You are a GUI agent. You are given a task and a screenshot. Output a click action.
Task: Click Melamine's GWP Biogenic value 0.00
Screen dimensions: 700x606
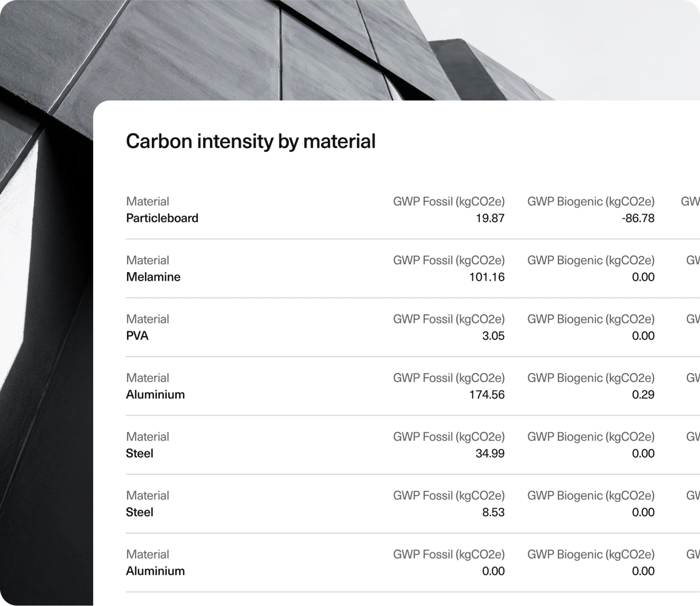pyautogui.click(x=643, y=277)
